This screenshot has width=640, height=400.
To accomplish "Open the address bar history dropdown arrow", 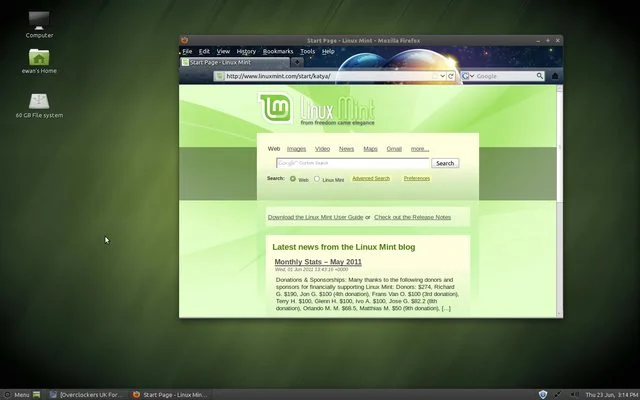I will pyautogui.click(x=442, y=76).
